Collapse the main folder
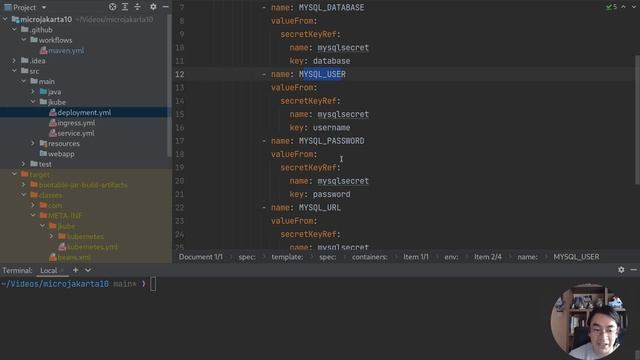Image resolution: width=640 pixels, height=360 pixels. (24, 81)
